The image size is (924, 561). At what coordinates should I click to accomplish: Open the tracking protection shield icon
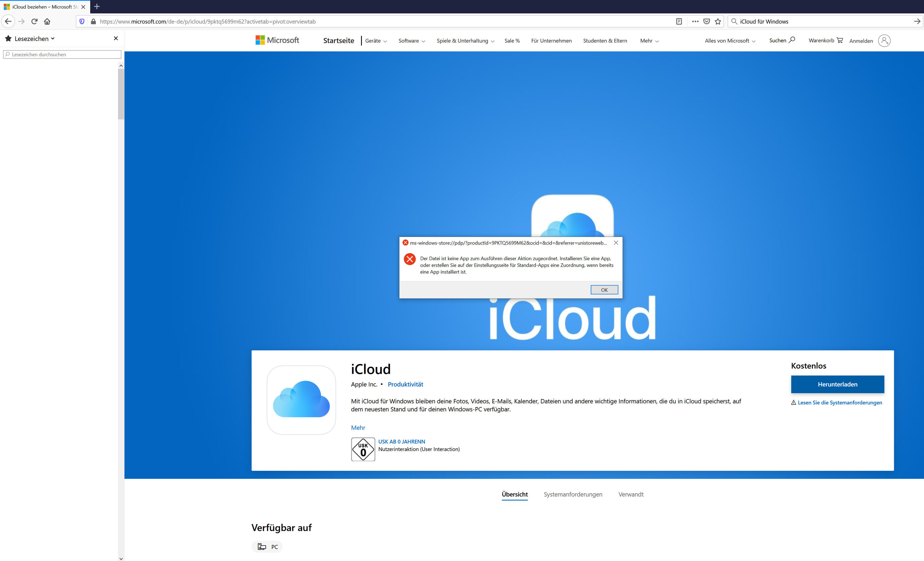coord(82,21)
